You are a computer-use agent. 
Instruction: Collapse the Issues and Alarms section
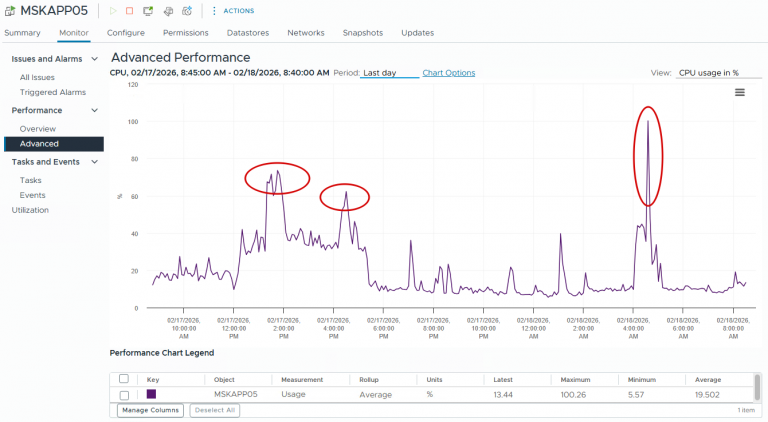coord(95,59)
